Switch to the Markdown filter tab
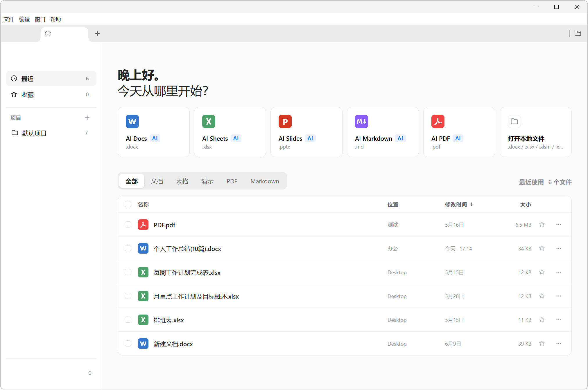Viewport: 588px width, 390px height. pos(265,181)
